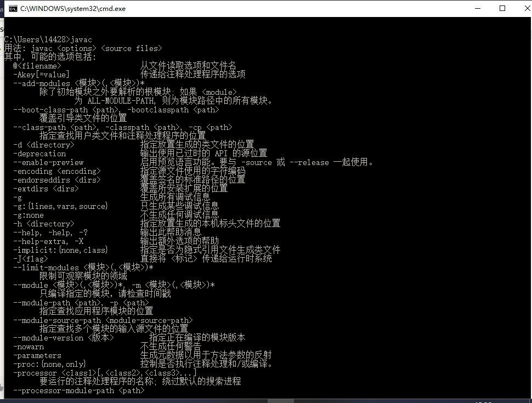Minimize the cmd.exe window
Viewport: 532px width, 403px height.
(x=478, y=8)
